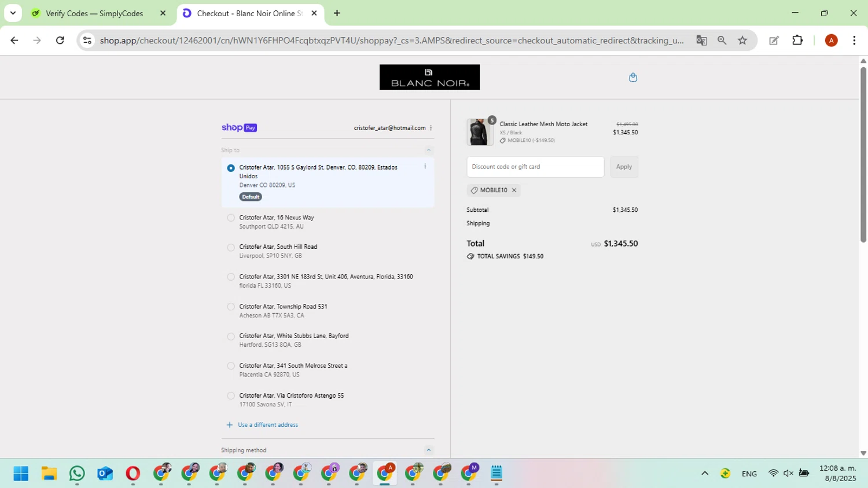The image size is (868, 488).
Task: Click the browser address bar URL
Action: click(391, 41)
